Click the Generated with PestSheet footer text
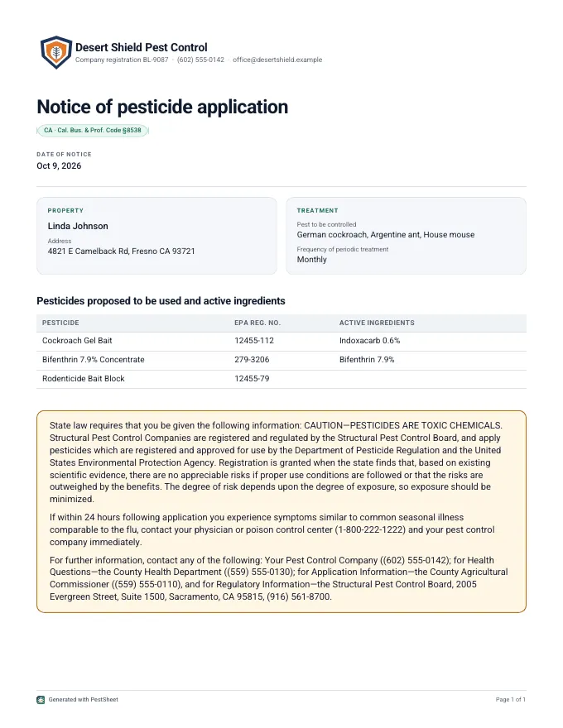Viewport: 563px width, 728px height. 83,700
